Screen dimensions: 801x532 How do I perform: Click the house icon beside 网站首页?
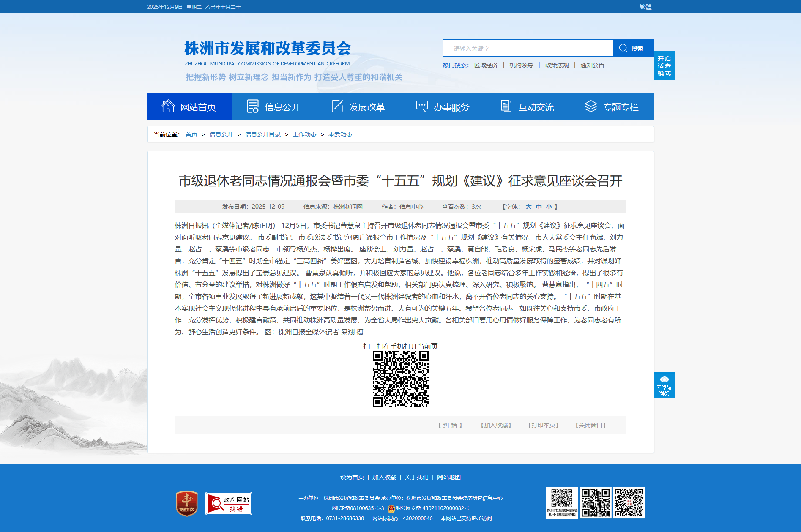pos(168,106)
